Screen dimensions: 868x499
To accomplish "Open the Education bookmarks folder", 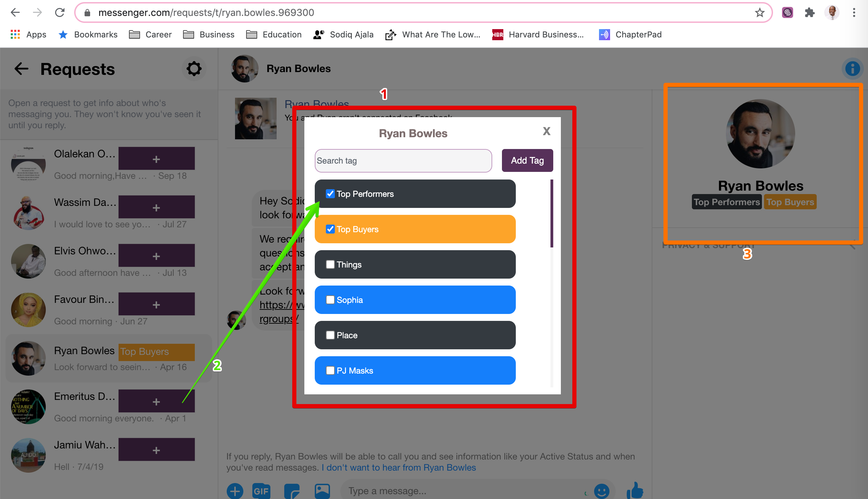I will pyautogui.click(x=274, y=35).
